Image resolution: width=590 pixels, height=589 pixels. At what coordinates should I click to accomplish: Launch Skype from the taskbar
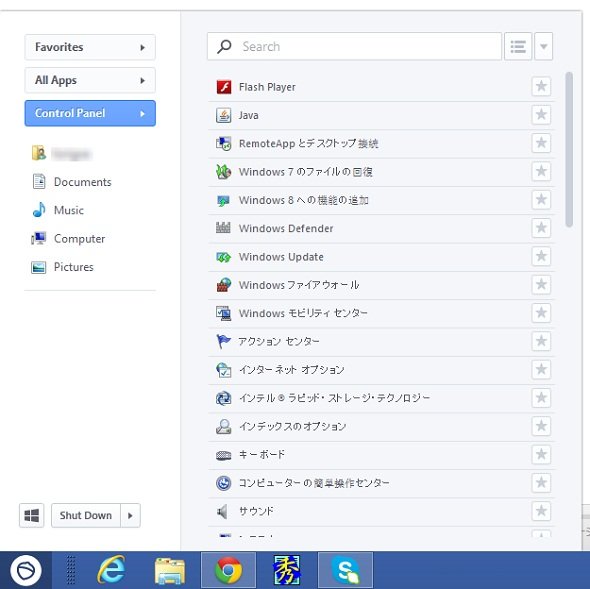(x=345, y=570)
